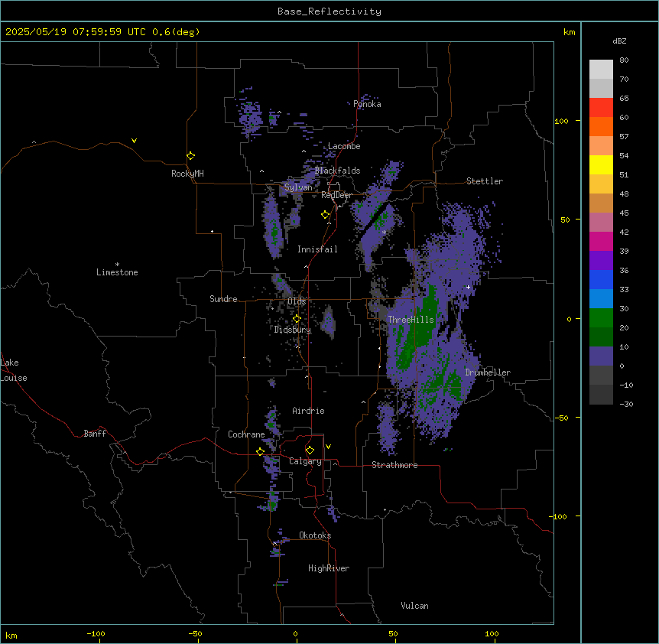
Task: Click the Stettler city label
Action: click(485, 181)
